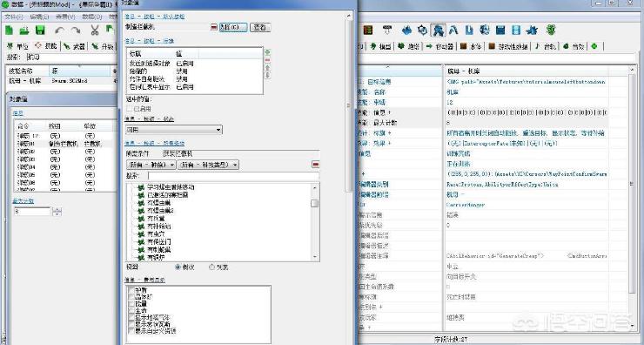Click the light blue document icon in right toolbar
Image resolution: width=644 pixels, height=345 pixels.
516,30
